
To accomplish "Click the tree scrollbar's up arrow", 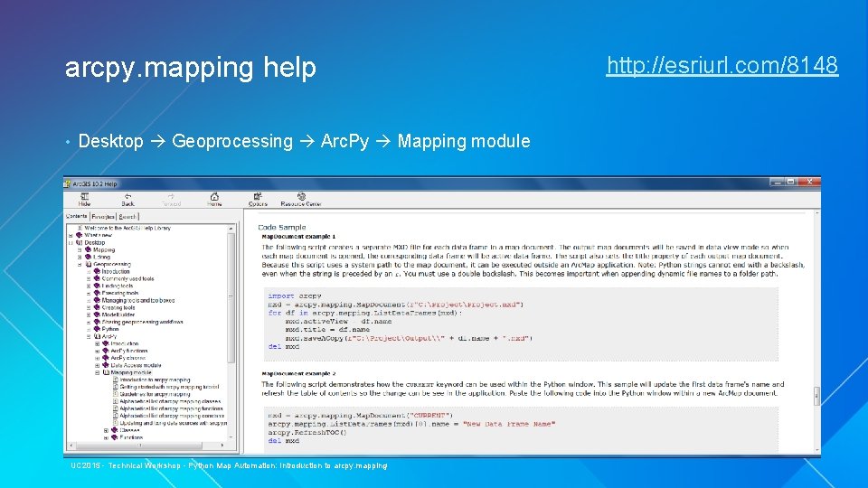I will [x=231, y=228].
